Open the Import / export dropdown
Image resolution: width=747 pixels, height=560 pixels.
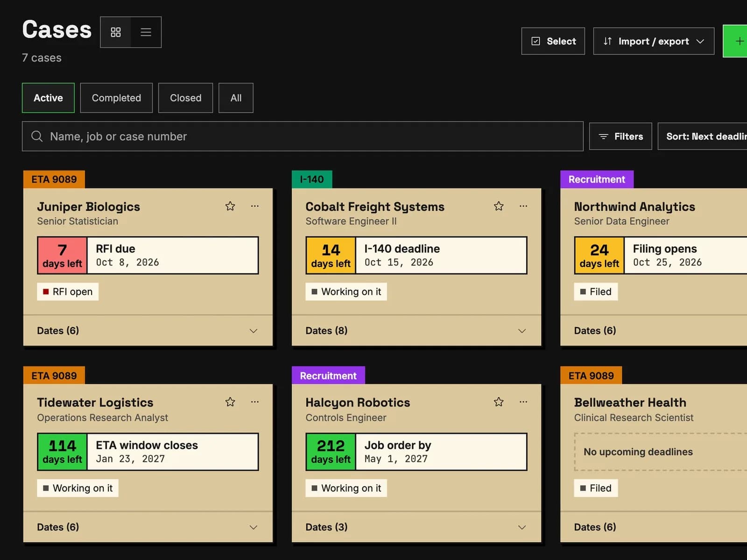(654, 41)
